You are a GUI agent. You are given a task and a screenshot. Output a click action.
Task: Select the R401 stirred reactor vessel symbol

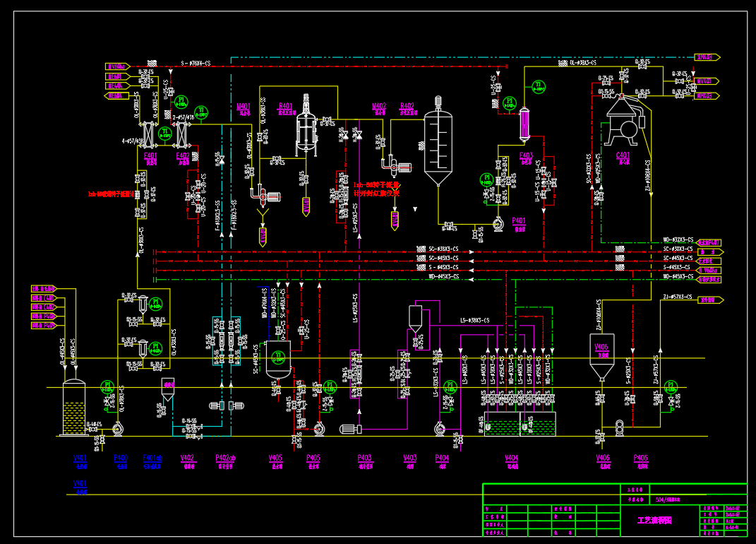pyautogui.click(x=306, y=126)
